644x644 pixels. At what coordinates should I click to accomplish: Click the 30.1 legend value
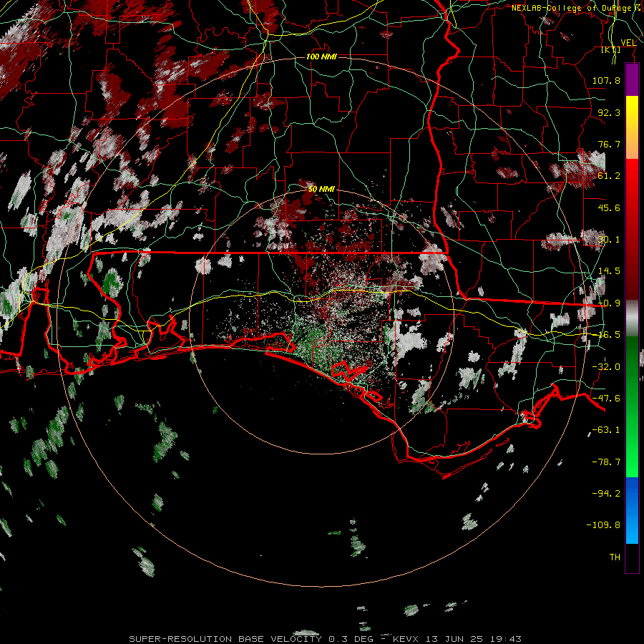click(x=609, y=240)
